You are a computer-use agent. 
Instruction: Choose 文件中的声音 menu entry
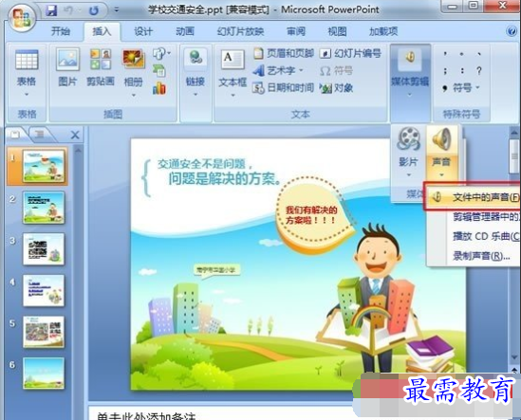[474, 197]
